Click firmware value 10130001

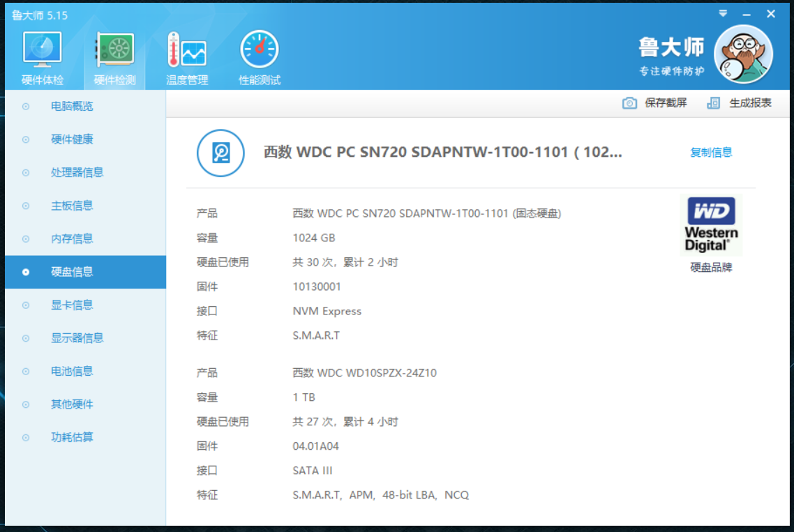coord(317,287)
